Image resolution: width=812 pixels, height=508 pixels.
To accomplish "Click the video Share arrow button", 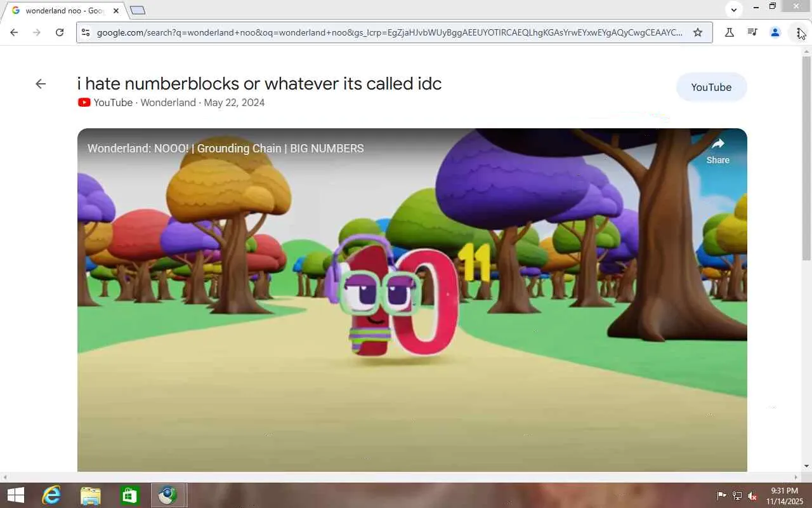I will (718, 150).
